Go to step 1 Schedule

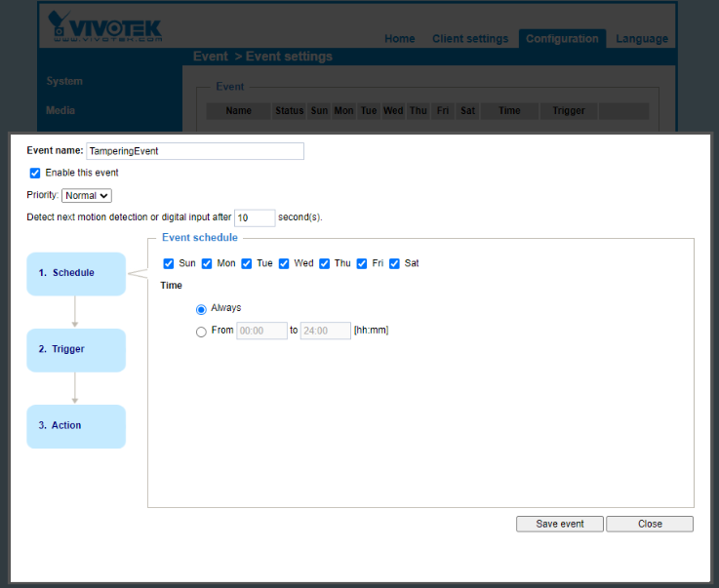click(76, 273)
